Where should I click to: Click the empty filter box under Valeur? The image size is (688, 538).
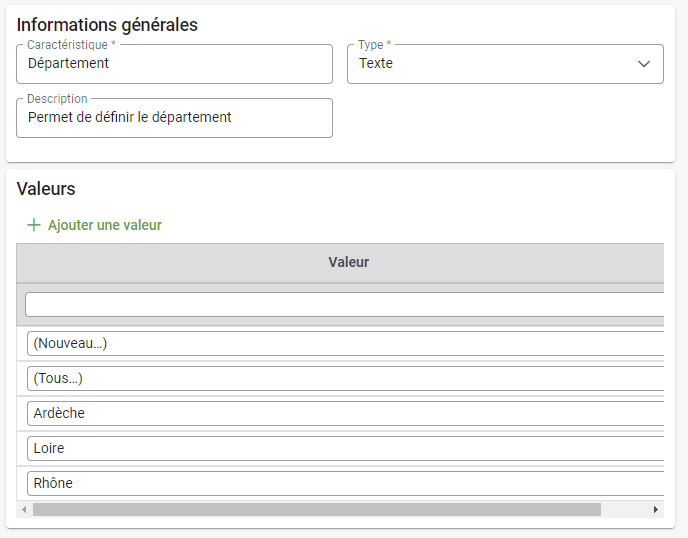(345, 304)
